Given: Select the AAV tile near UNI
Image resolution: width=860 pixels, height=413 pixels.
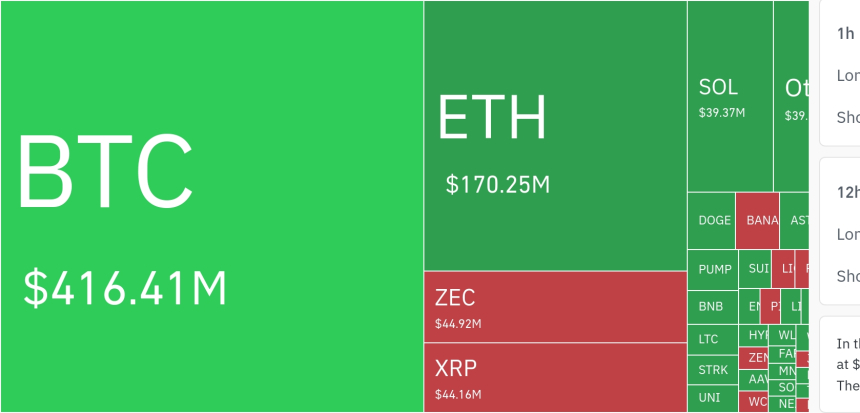Looking at the screenshot, I should [x=755, y=380].
